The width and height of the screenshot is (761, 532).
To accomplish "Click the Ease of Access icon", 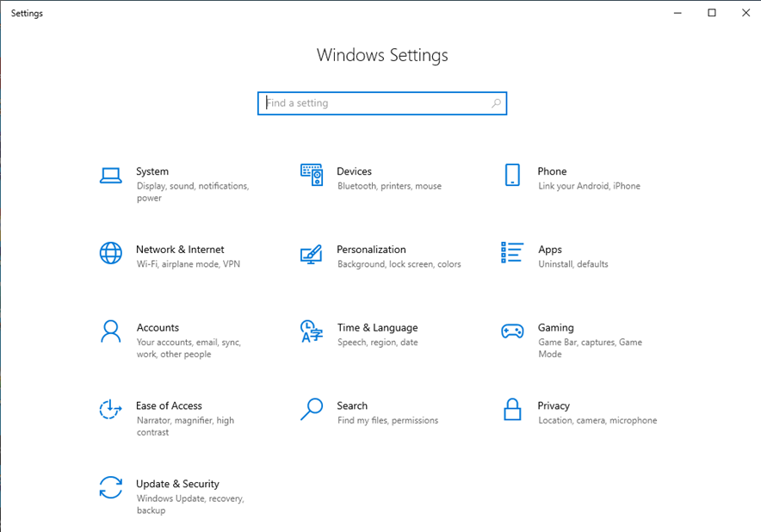I will (111, 409).
